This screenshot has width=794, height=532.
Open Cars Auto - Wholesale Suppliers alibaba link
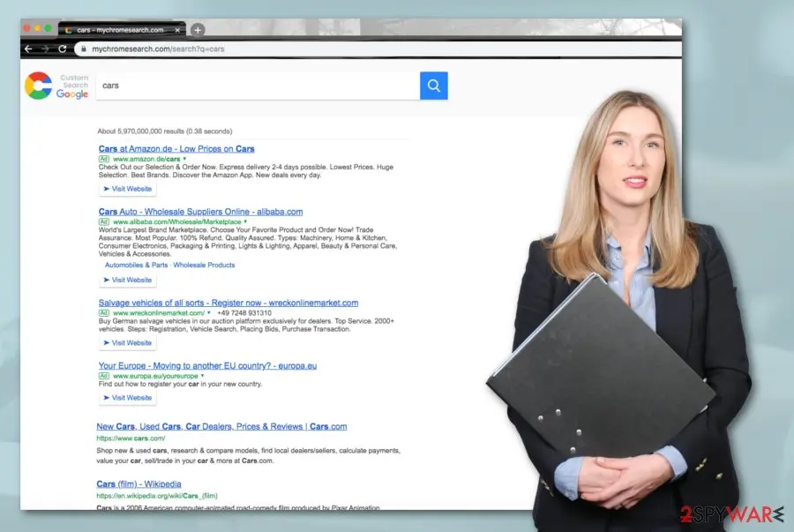(200, 212)
